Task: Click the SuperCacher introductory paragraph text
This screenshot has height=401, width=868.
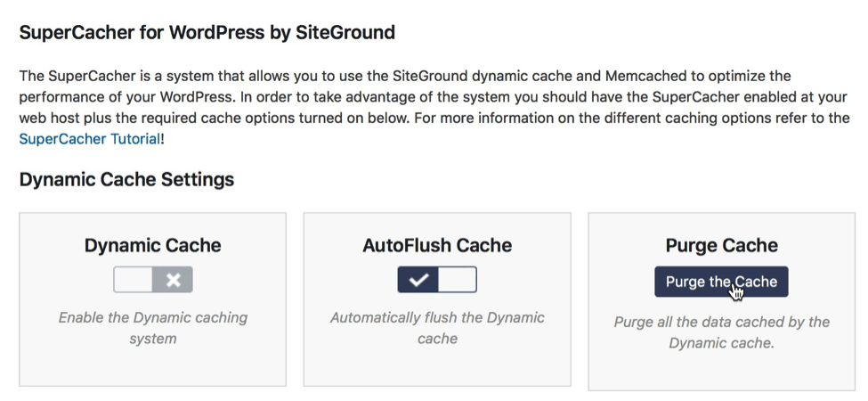Action: (434, 108)
